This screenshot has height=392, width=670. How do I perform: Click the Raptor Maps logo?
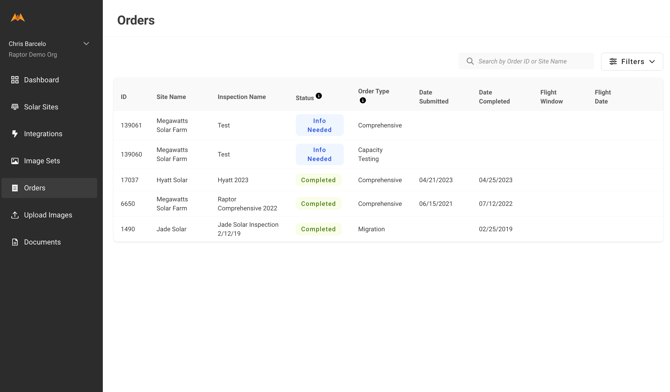(18, 18)
